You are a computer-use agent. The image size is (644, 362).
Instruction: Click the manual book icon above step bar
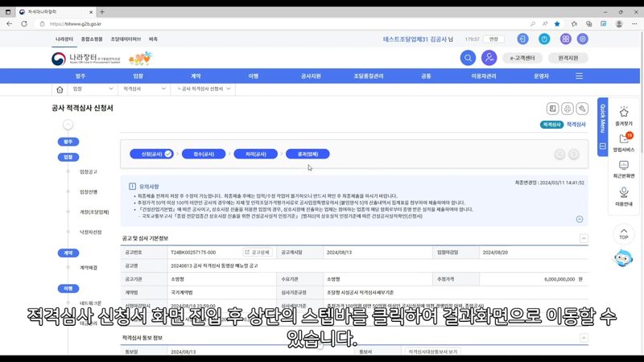552,109
